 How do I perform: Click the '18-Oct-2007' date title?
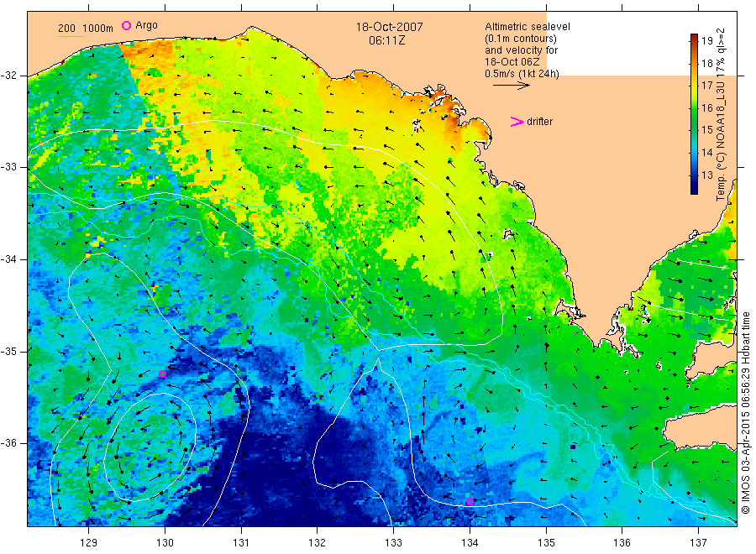click(389, 27)
